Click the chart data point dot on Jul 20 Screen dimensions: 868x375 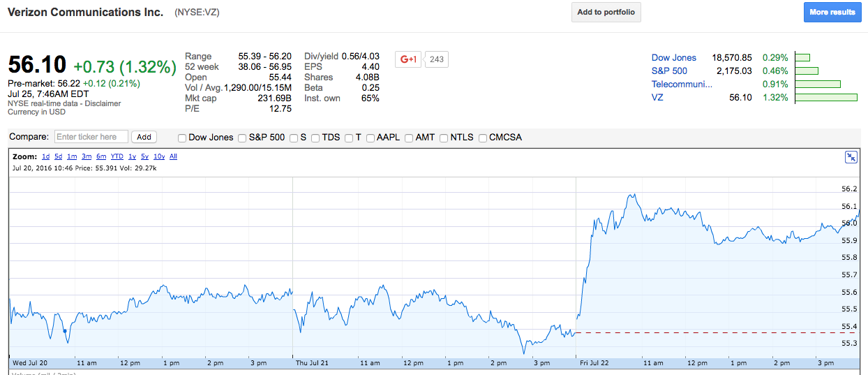point(65,331)
